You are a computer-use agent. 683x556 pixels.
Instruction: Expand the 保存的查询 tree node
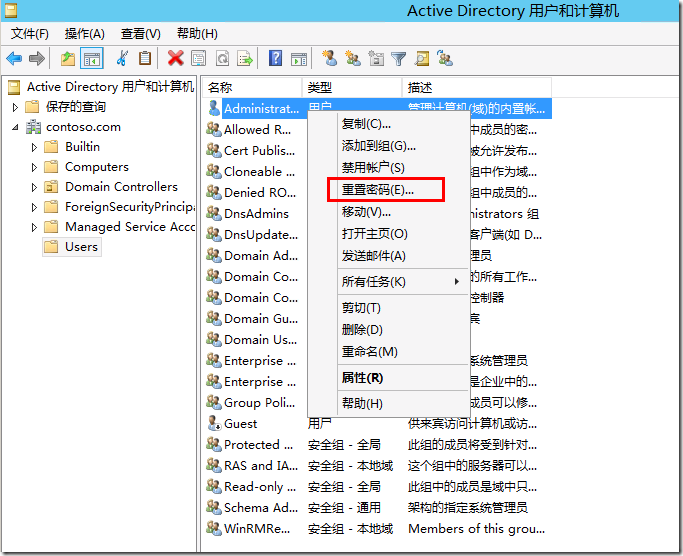tap(15, 107)
